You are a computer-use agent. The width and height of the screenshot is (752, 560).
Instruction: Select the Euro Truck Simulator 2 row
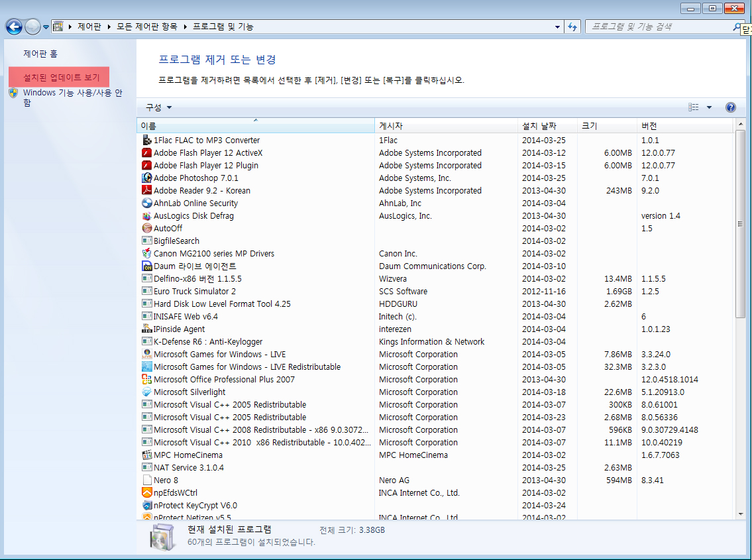click(x=435, y=292)
